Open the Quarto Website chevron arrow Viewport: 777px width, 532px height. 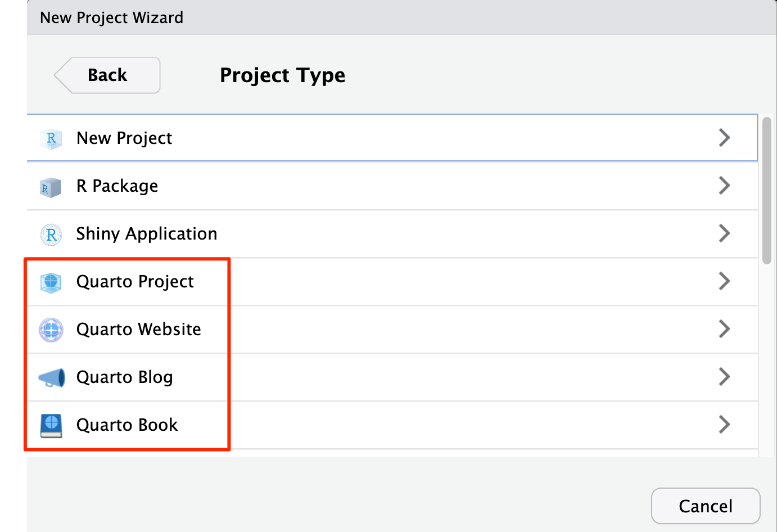pos(724,329)
